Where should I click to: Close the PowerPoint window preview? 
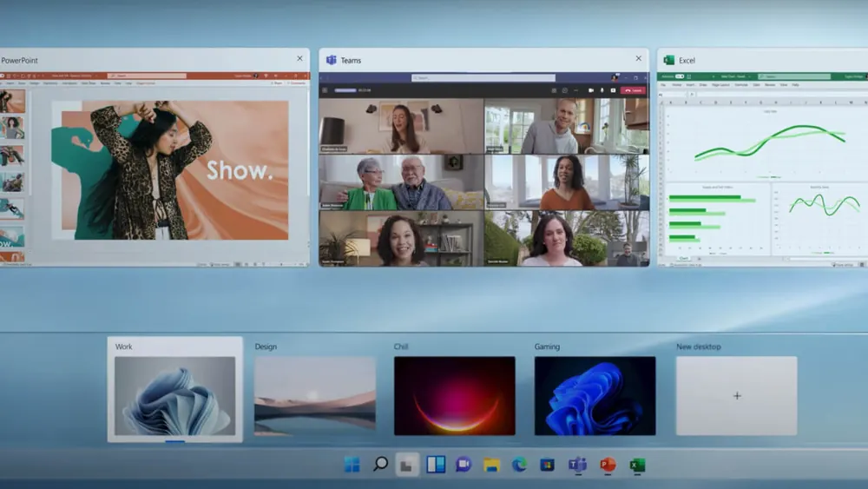tap(299, 58)
